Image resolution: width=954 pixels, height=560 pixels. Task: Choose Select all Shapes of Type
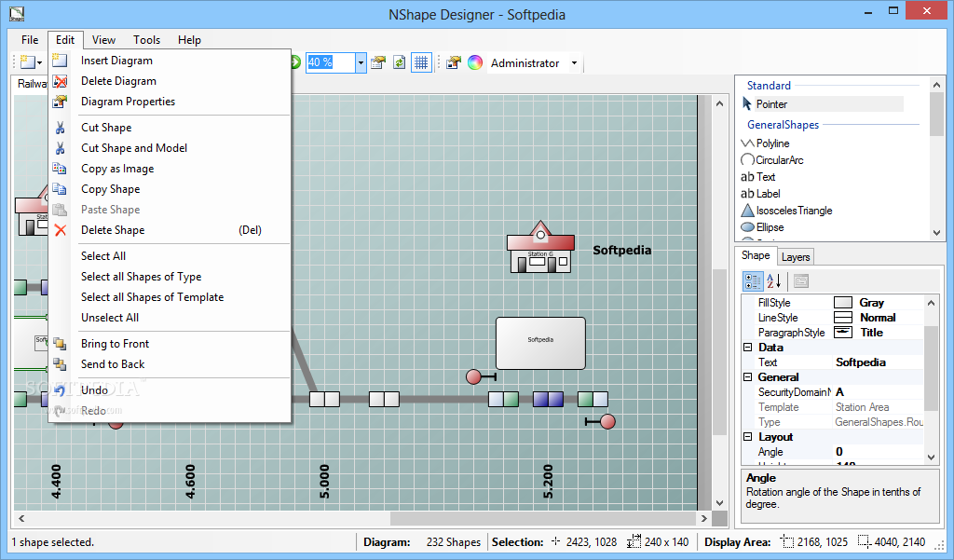[141, 277]
